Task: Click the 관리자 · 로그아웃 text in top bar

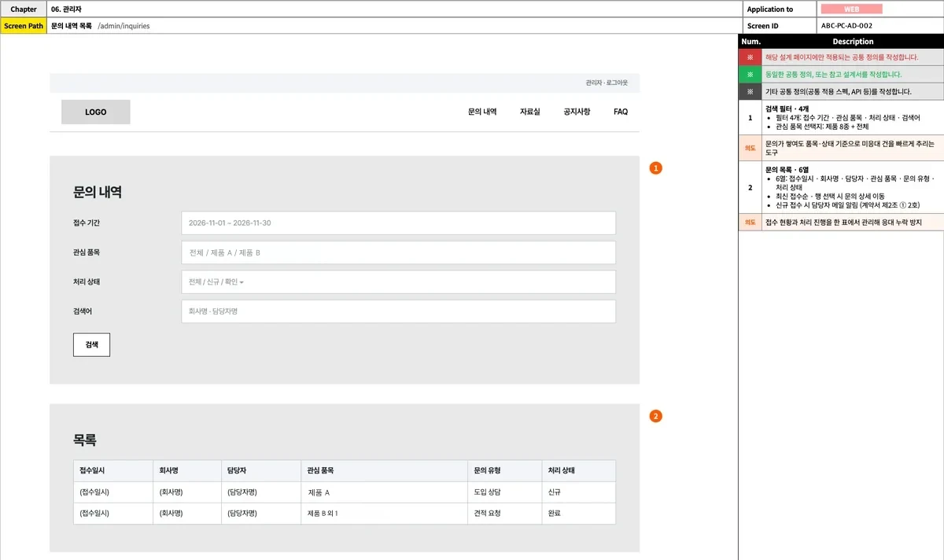Action: pos(607,83)
